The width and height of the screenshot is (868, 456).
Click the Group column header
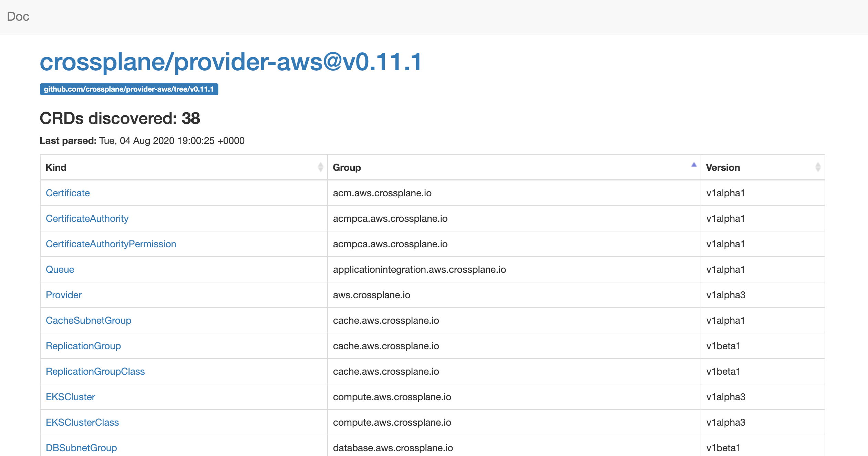coord(514,167)
